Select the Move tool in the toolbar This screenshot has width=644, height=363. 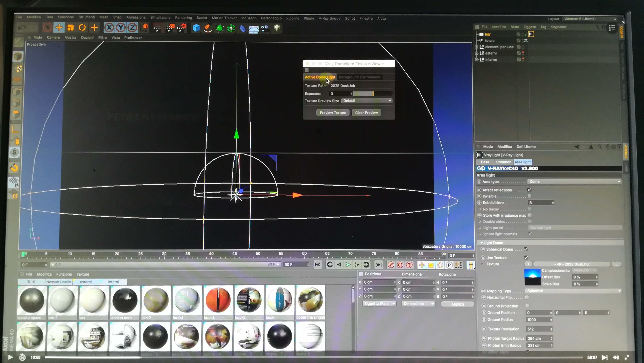pos(59,27)
